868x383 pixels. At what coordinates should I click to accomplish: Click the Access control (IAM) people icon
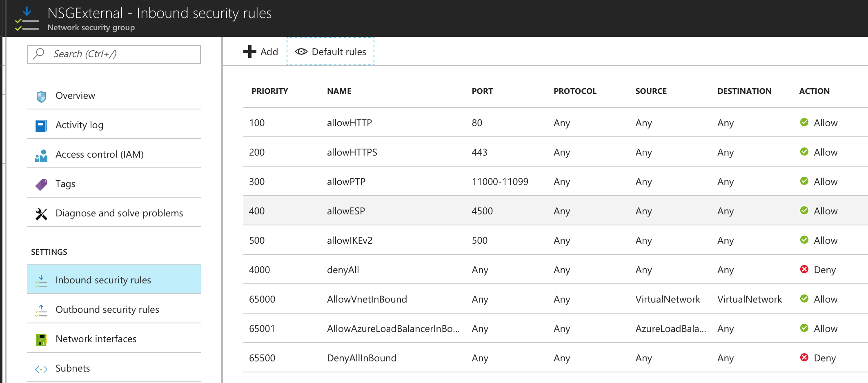[x=41, y=155]
